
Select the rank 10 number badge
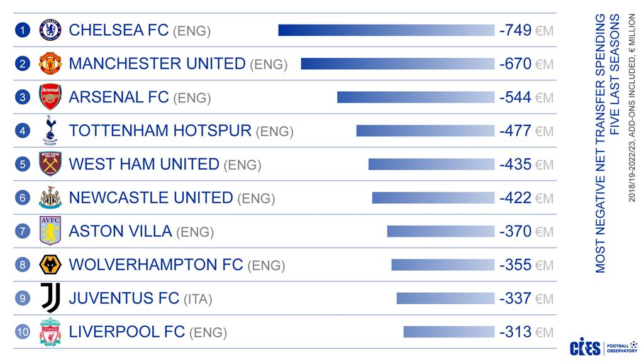(x=22, y=332)
